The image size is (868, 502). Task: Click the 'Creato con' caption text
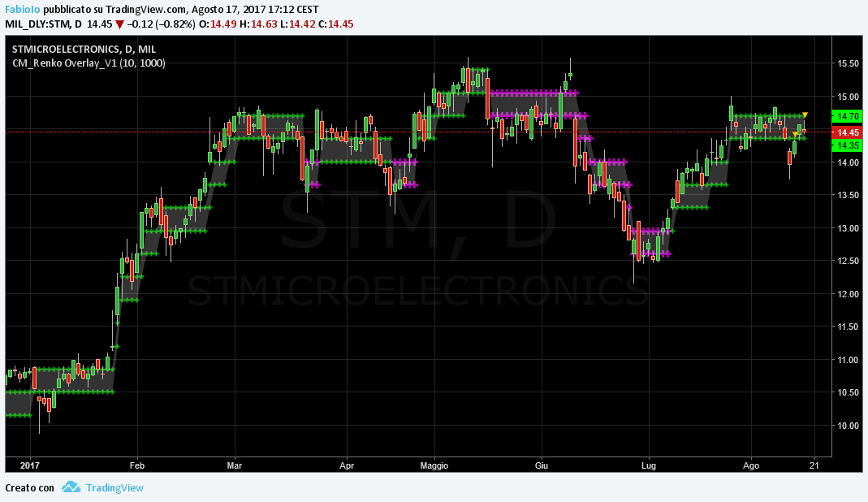30,487
